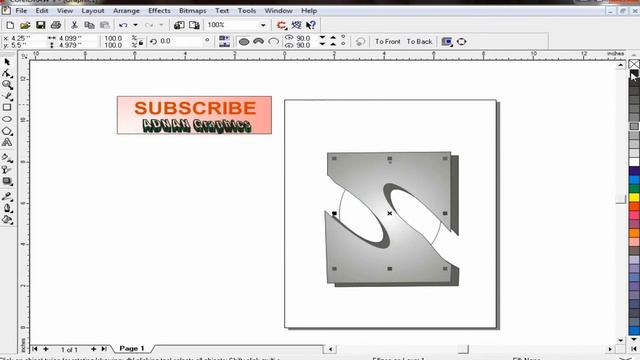Click the Convert to Curves icon
Viewport: 640px width, 360px height.
(462, 42)
